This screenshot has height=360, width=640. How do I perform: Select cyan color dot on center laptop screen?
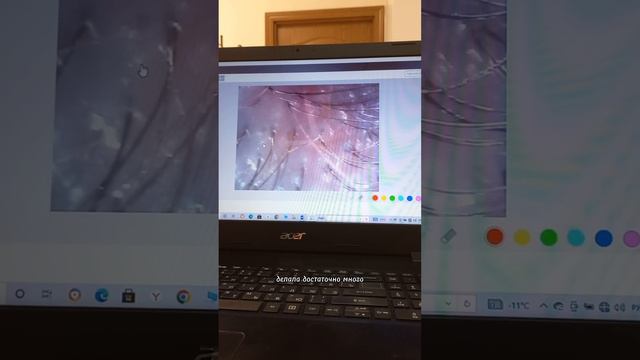click(401, 198)
